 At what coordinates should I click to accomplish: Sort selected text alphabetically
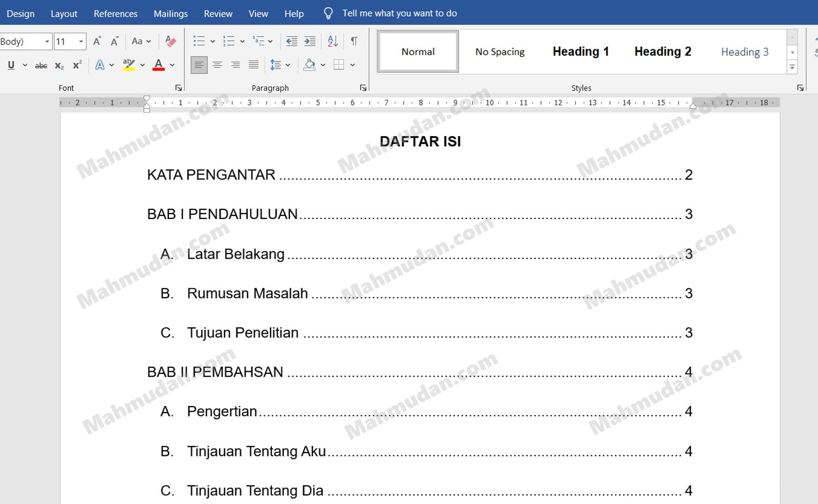333,41
